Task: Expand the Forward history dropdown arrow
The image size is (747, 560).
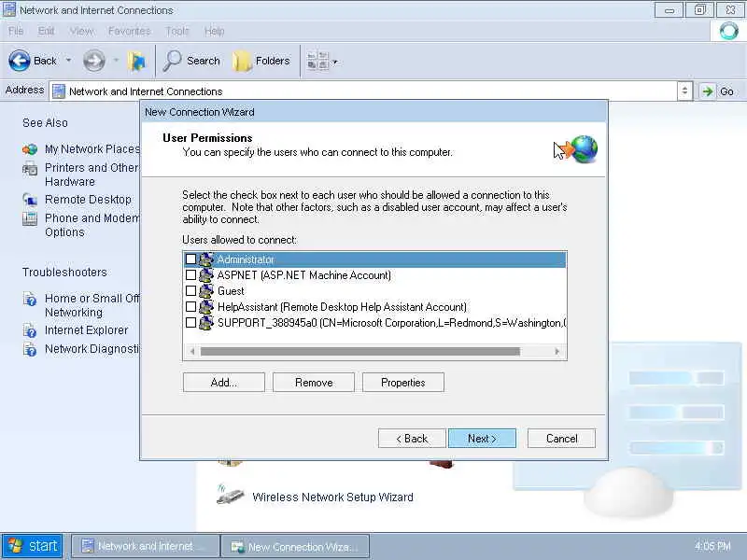Action: coord(116,61)
